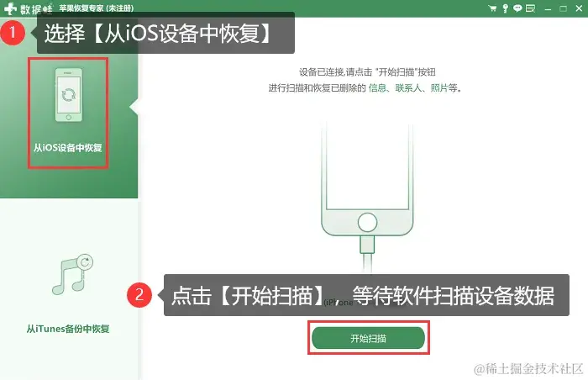Open the shopping cart purchase icon
Image resolution: width=588 pixels, height=380 pixels.
coord(492,8)
